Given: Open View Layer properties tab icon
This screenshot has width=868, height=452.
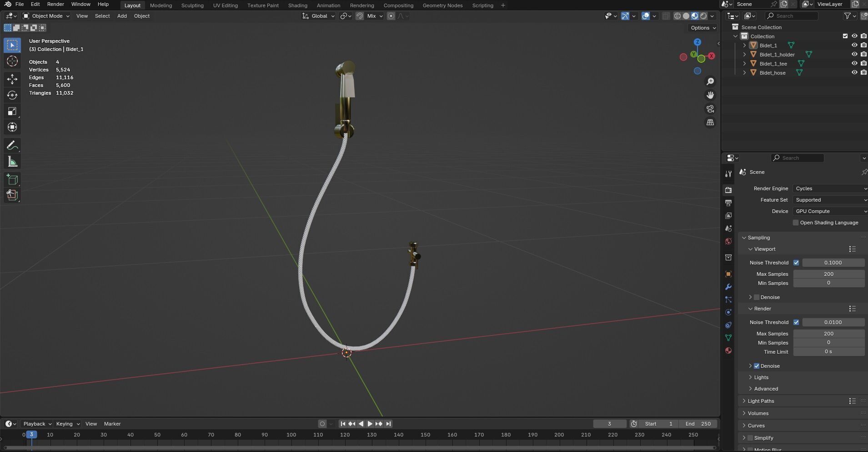Looking at the screenshot, I should 728,215.
